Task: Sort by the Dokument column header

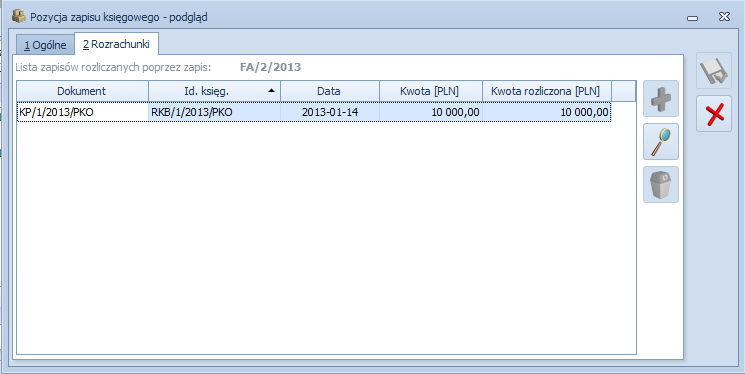Action: pos(83,91)
